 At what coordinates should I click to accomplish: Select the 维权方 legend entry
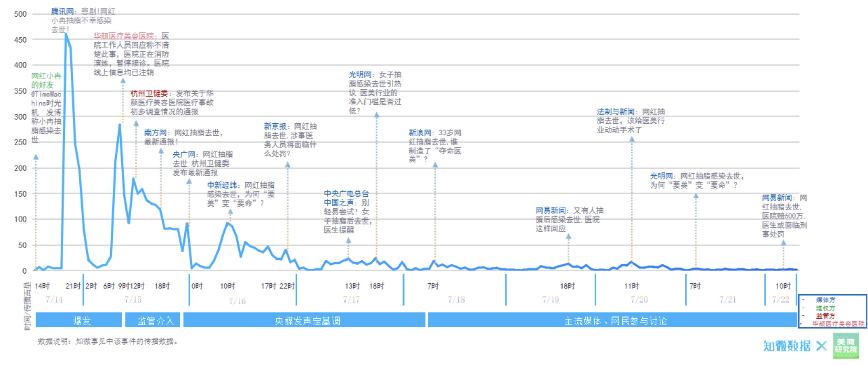825,308
